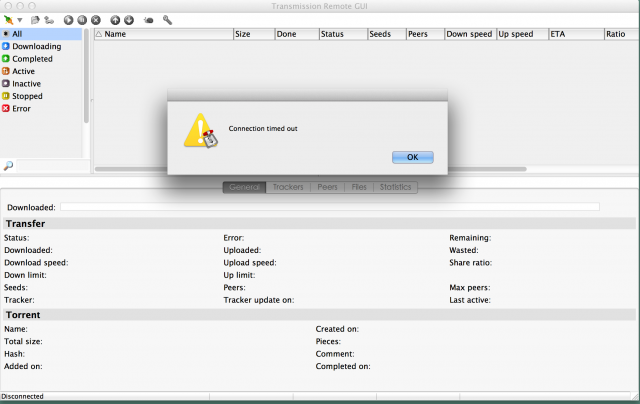Image resolution: width=640 pixels, height=404 pixels.
Task: Sort the list by Size column
Action: 254,34
